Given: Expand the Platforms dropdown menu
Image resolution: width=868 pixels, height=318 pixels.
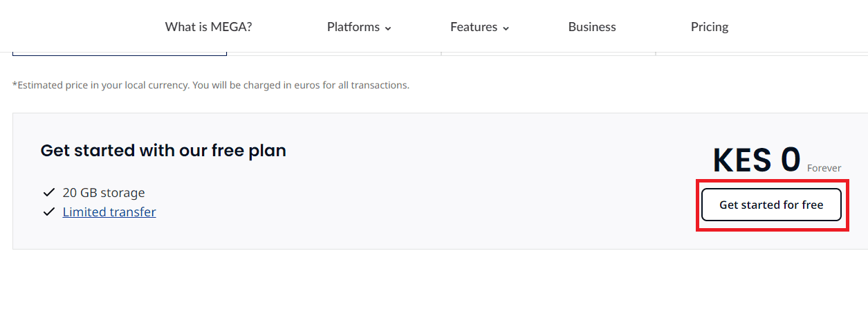Looking at the screenshot, I should coord(359,27).
